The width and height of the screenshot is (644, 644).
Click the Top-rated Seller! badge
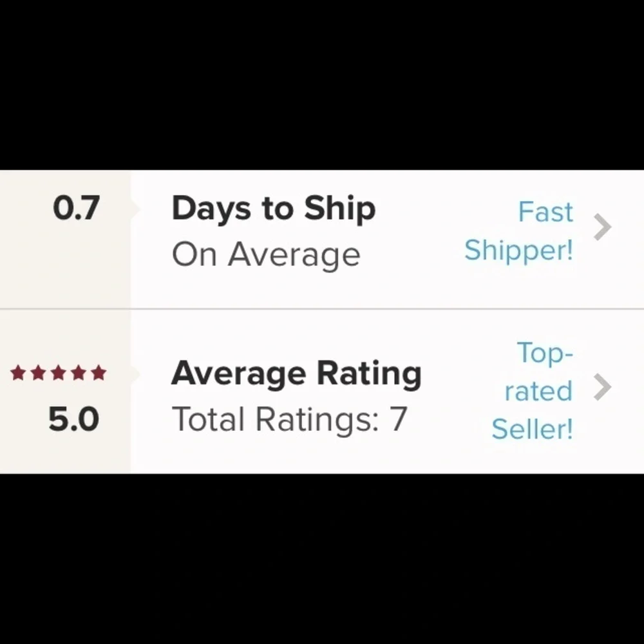tap(533, 391)
